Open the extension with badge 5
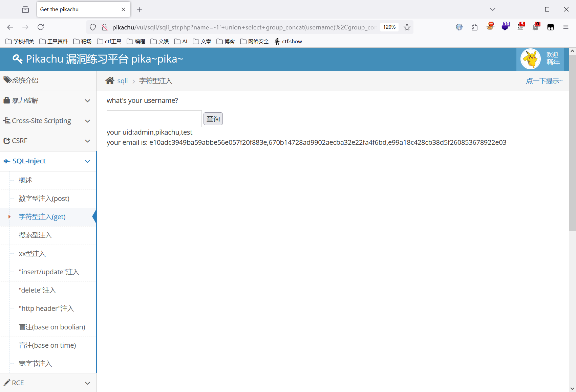The height and width of the screenshot is (392, 576). [x=521, y=26]
